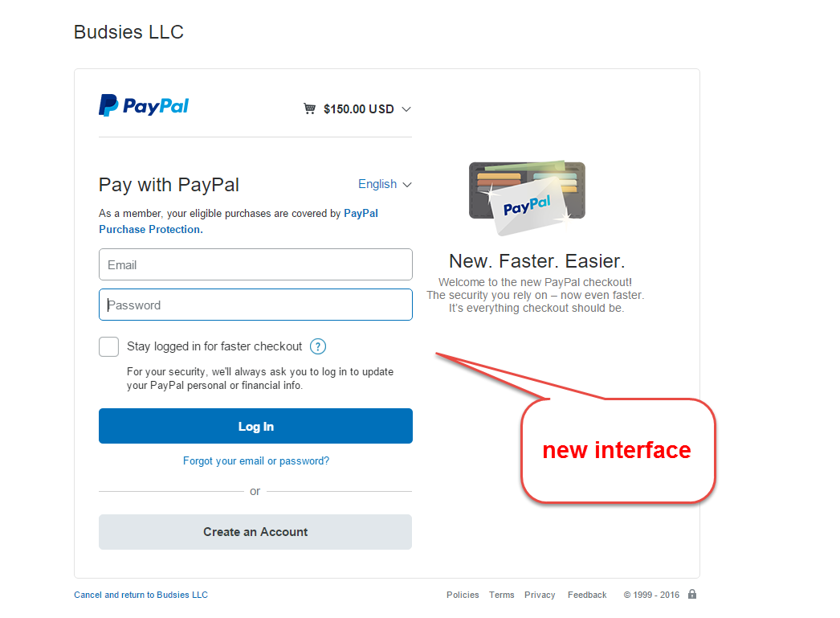This screenshot has width=840, height=618.
Task: Click the Email input field
Action: click(x=255, y=264)
